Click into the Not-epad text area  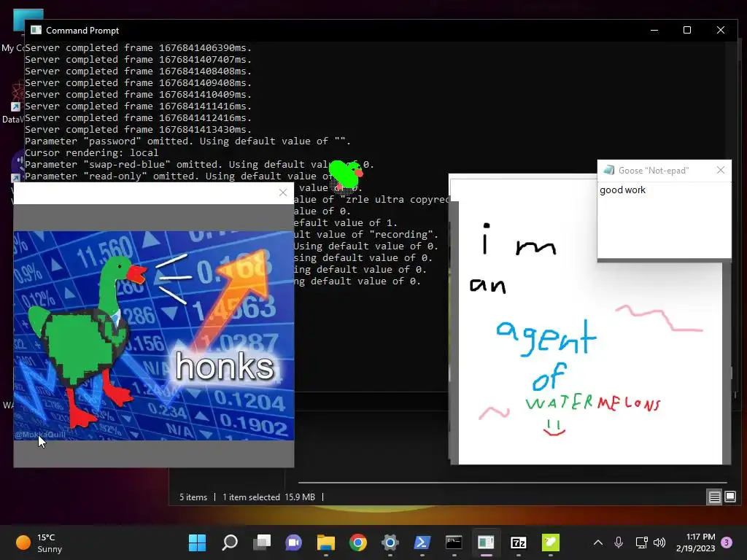pos(664,220)
